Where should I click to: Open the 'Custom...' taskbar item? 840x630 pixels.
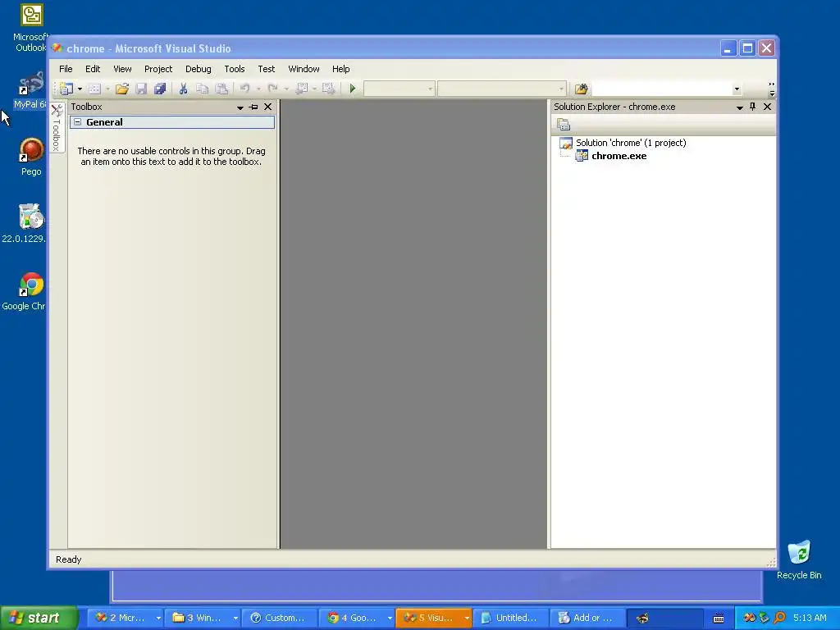coord(279,618)
